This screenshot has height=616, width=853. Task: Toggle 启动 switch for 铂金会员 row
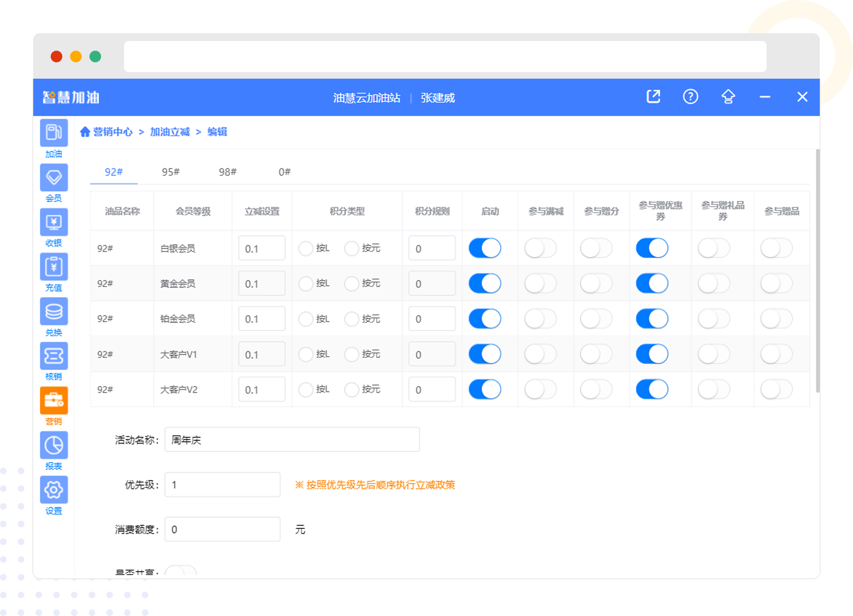coord(485,319)
